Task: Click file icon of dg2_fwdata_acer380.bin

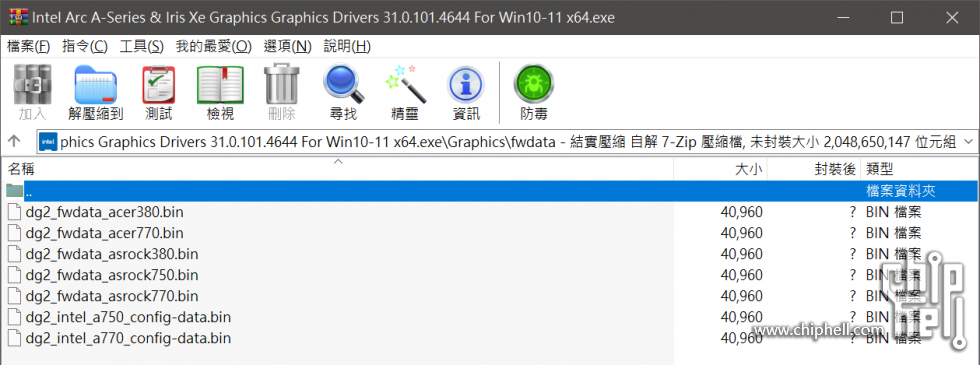Action: (15, 212)
